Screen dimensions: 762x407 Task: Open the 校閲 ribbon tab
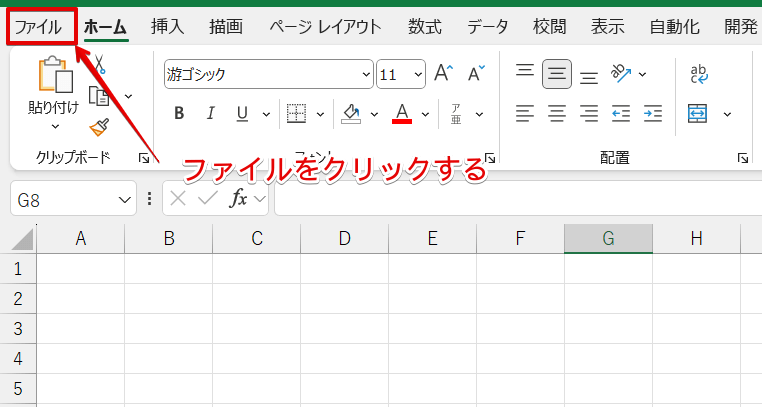tap(549, 27)
